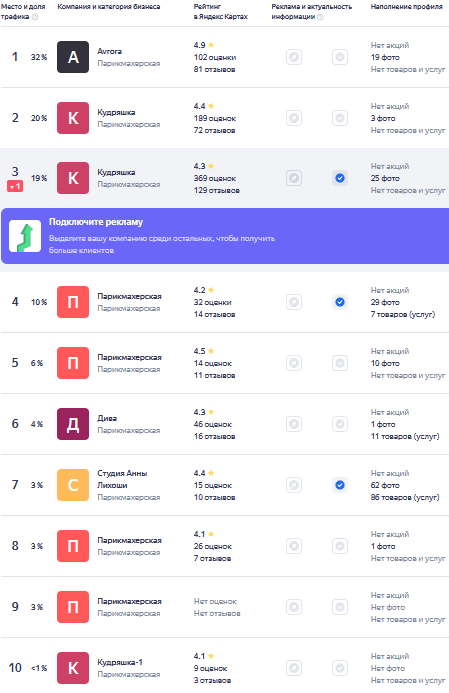The width and height of the screenshot is (449, 693).
Task: Open the Avrora company name link
Action: (110, 51)
